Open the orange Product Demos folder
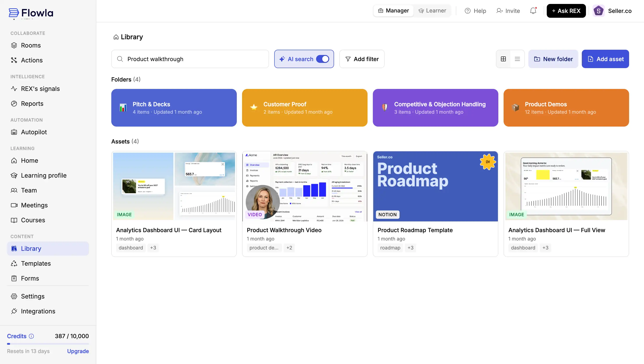This screenshot has height=364, width=644. (566, 108)
